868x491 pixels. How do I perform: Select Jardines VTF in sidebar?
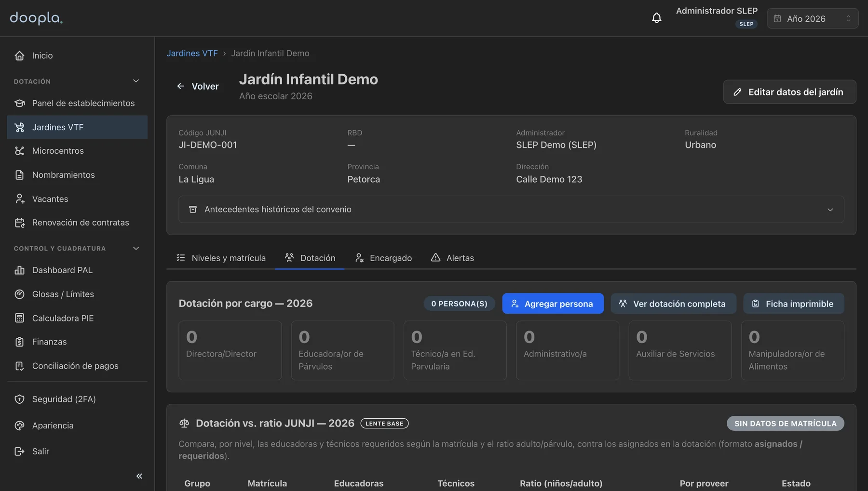[x=77, y=127]
